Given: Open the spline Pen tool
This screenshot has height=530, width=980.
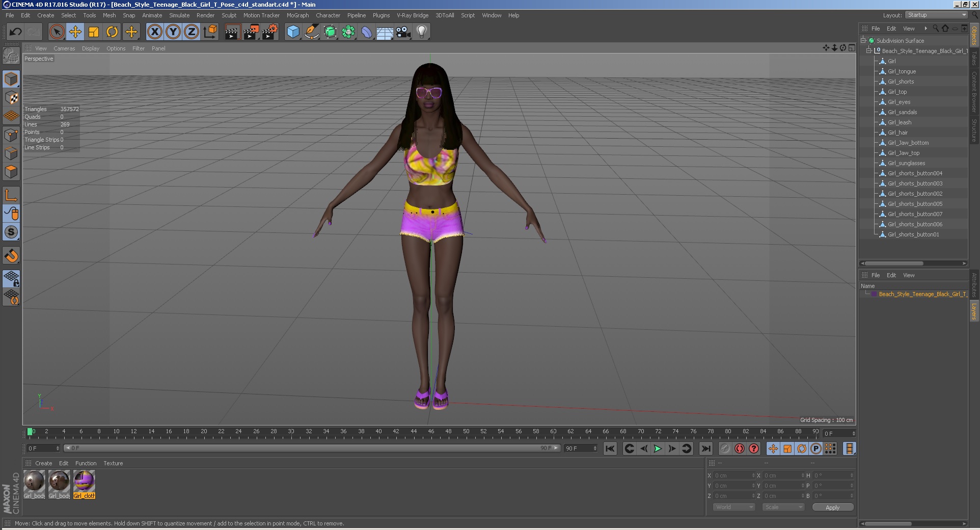Looking at the screenshot, I should tap(311, 32).
